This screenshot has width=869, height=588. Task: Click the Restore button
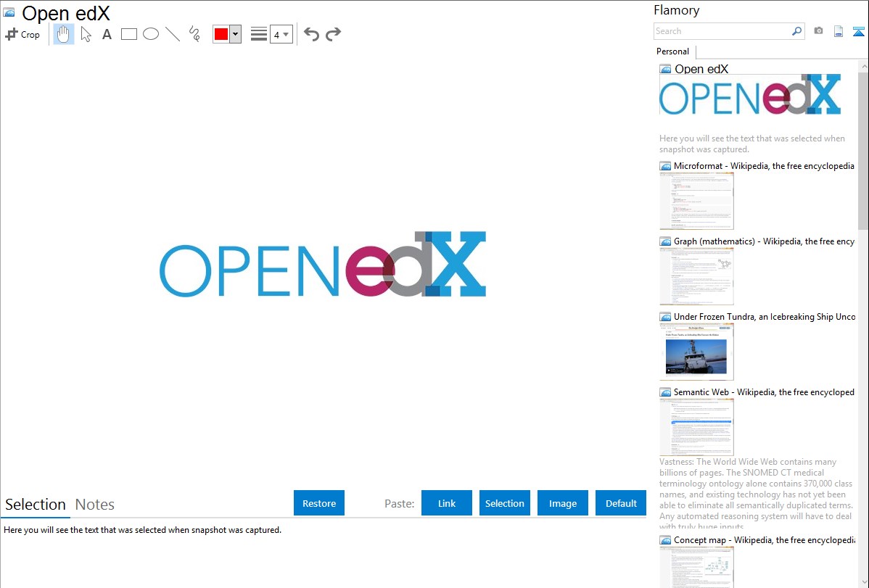click(319, 503)
